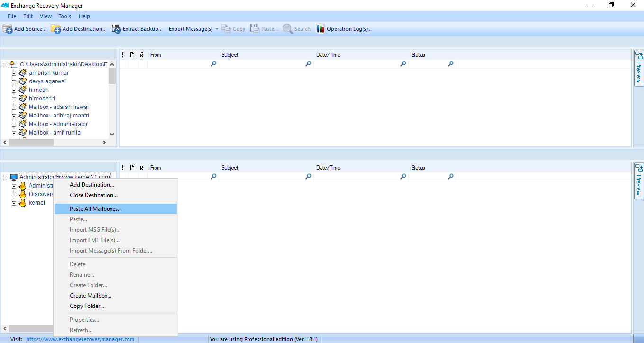Screen dimensions: 644x343
Task: Click the mailbox icon of Mailbox - Administrator
Action: coord(23,124)
